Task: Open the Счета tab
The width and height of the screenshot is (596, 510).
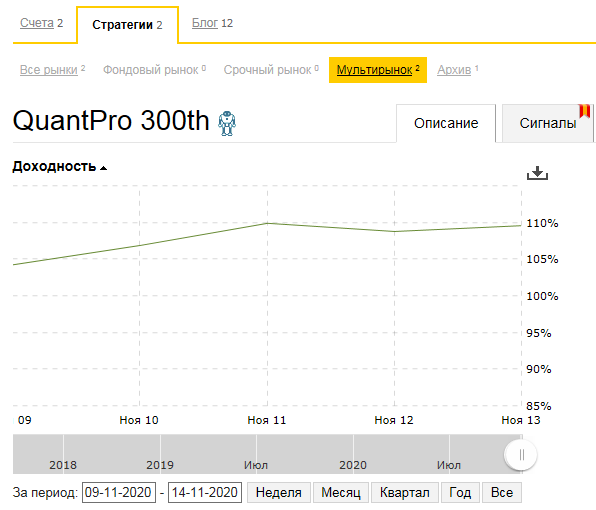Action: point(37,23)
